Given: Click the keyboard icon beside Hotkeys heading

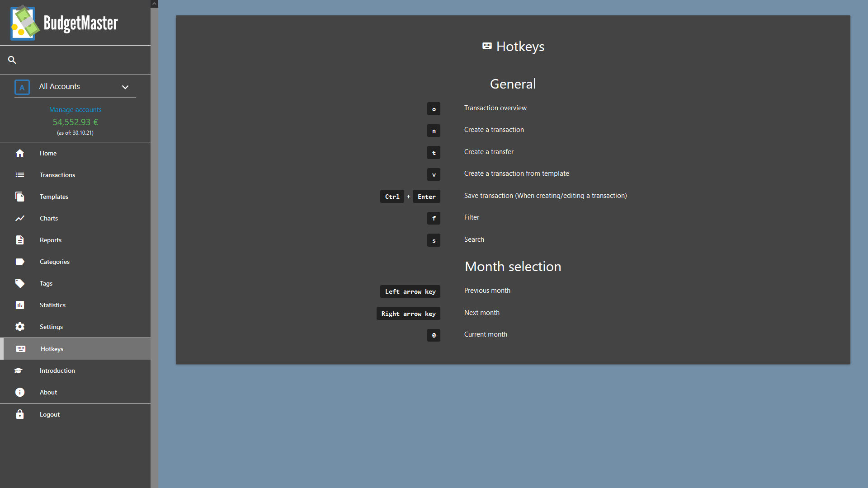Looking at the screenshot, I should coord(487,46).
